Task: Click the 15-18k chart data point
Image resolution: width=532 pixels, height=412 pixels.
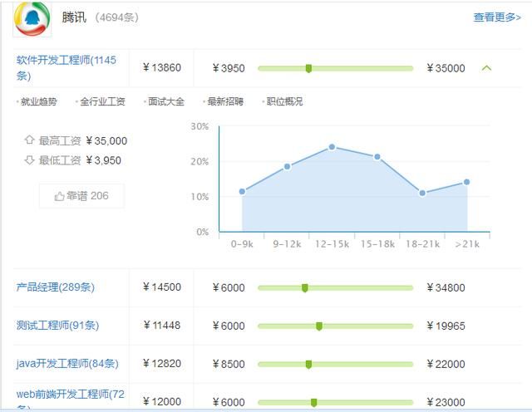Action: click(377, 157)
